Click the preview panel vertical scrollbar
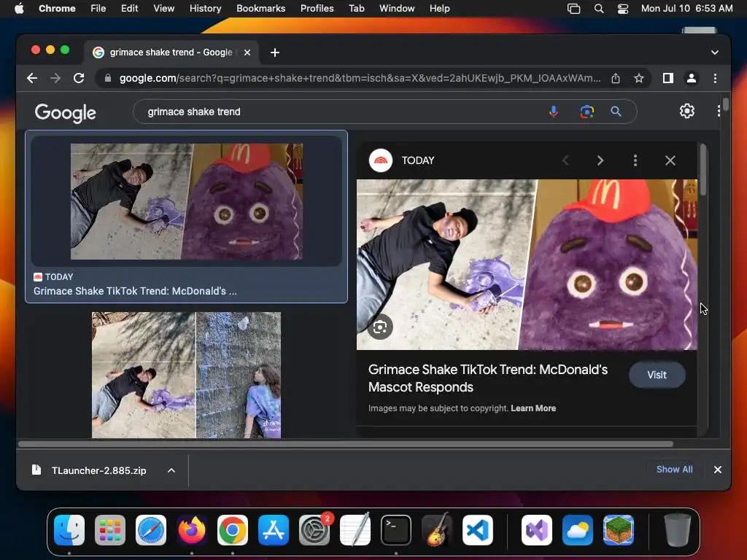 pos(703,169)
